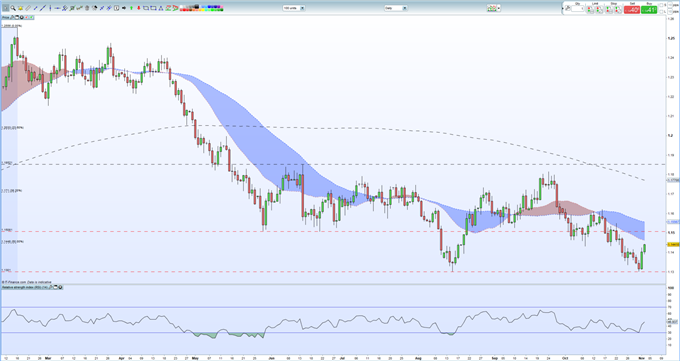Click the Price panel label
The image size is (680, 361).
tap(5, 17)
